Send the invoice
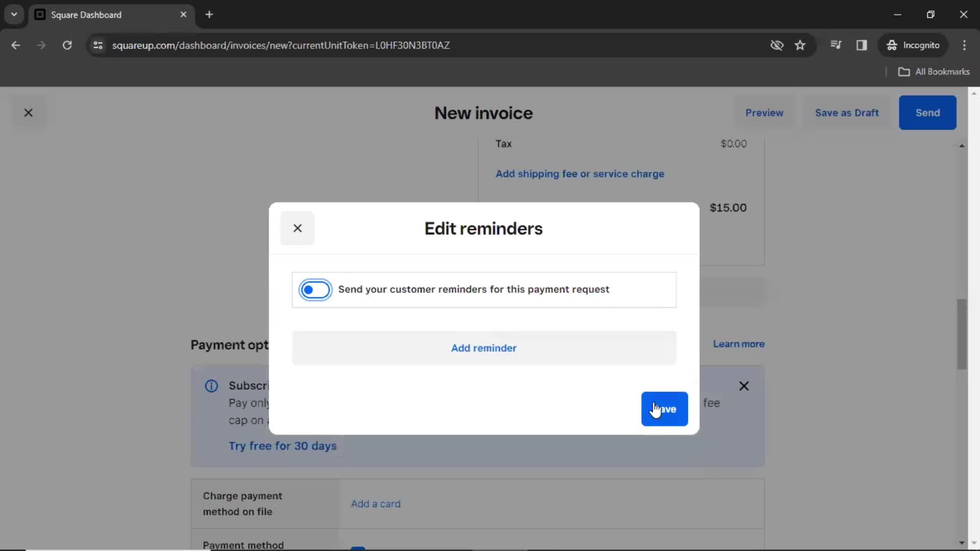 coord(927,113)
